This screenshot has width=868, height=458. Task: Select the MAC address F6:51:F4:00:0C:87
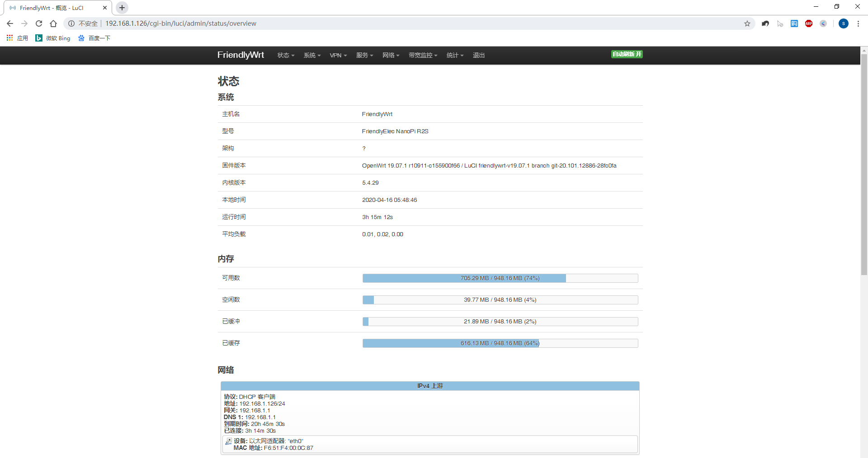288,448
